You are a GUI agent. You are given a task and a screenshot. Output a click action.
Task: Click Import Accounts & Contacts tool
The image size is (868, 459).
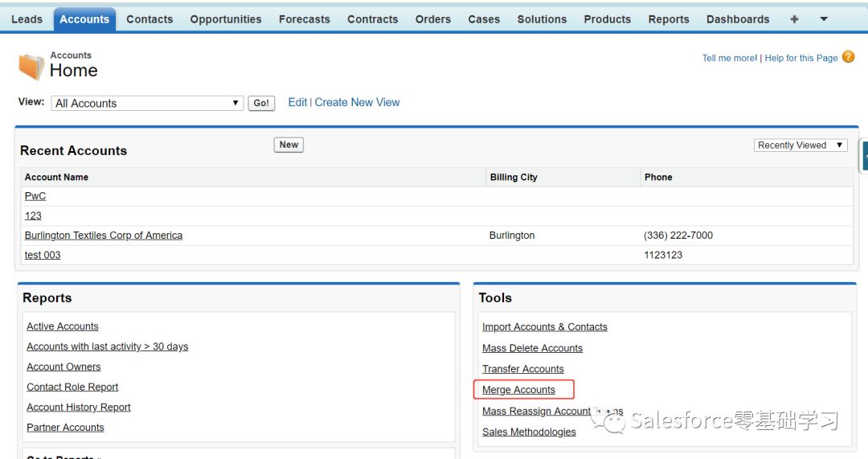coord(545,326)
